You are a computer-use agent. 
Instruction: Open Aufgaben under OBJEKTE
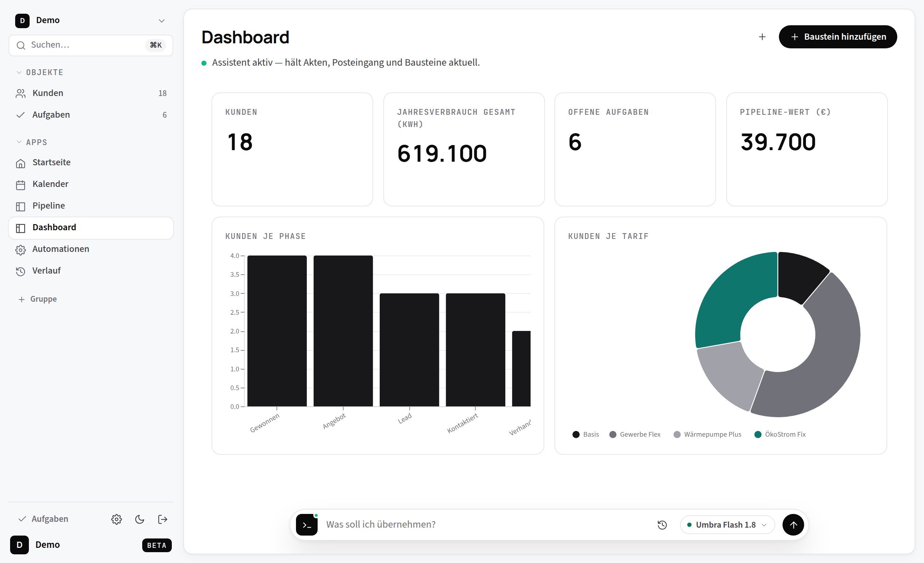[91, 115]
